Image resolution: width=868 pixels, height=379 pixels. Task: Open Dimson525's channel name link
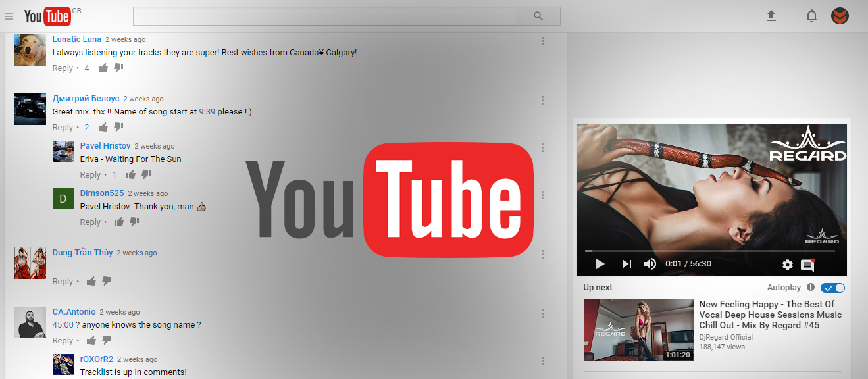pyautogui.click(x=102, y=193)
